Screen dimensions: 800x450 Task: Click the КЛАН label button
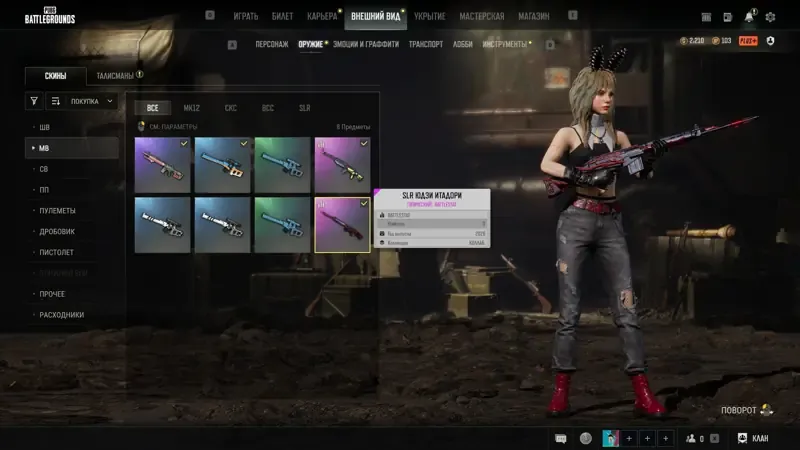coord(760,438)
